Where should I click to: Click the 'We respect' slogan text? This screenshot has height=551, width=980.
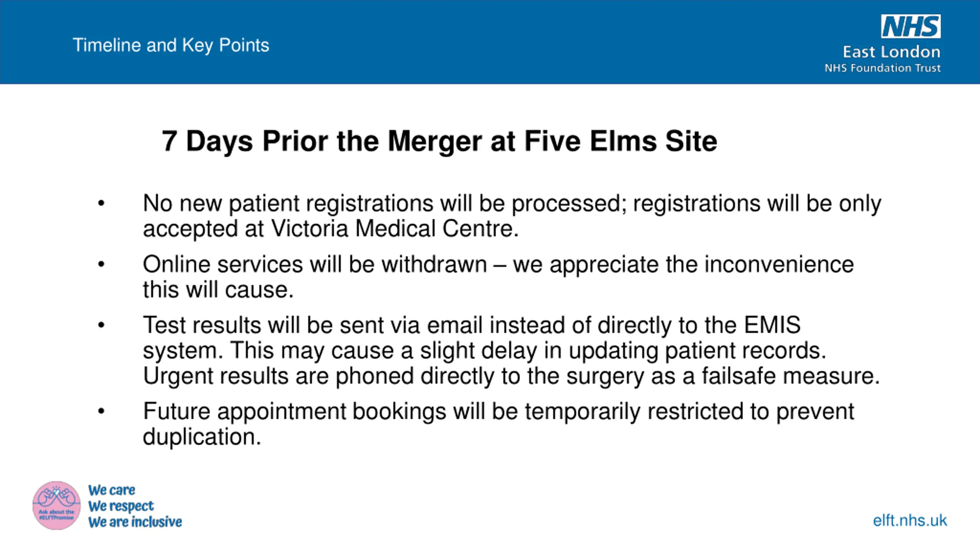(x=121, y=506)
